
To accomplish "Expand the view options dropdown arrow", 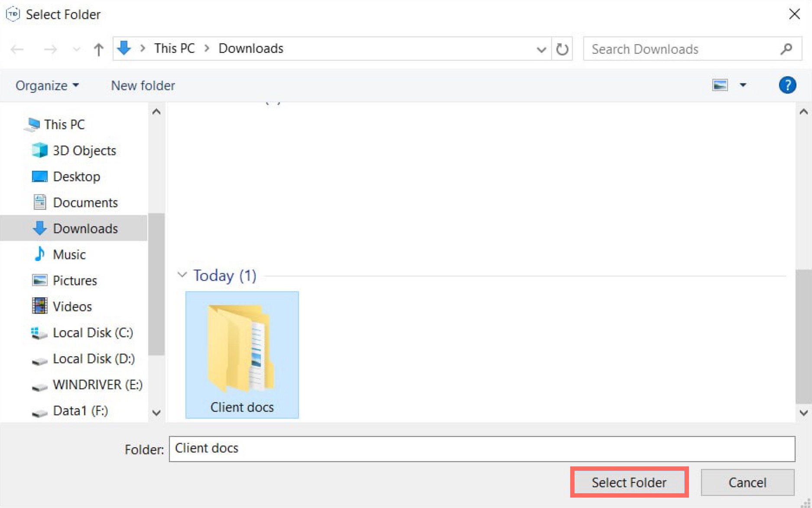I will (x=743, y=85).
